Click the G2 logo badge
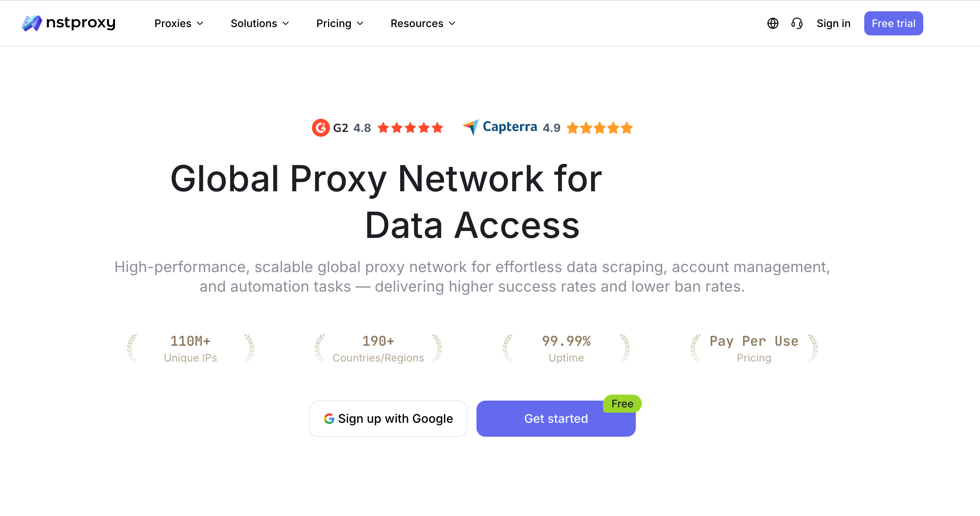This screenshot has height=516, width=980. [x=321, y=127]
